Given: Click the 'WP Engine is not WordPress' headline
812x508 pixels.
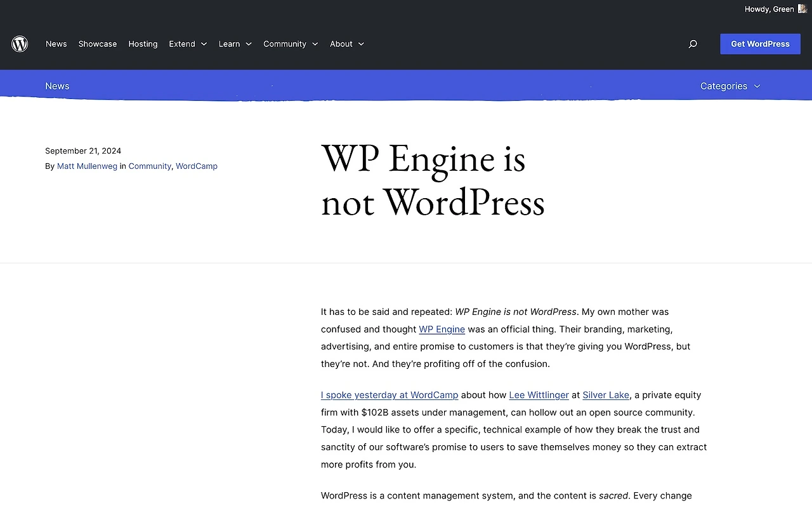Looking at the screenshot, I should [433, 180].
